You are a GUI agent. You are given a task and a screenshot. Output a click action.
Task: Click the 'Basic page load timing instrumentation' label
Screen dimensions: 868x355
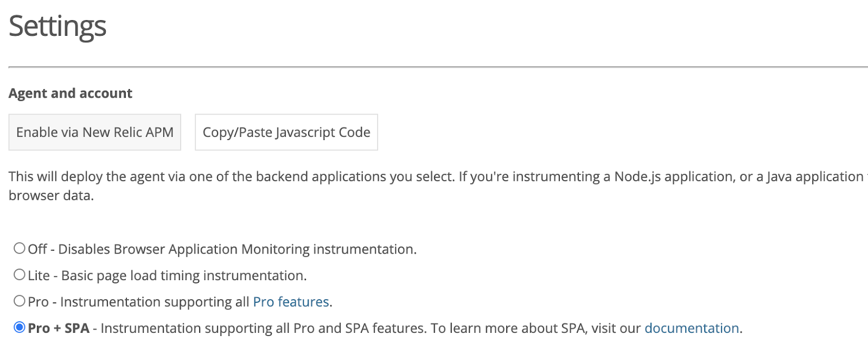click(184, 276)
